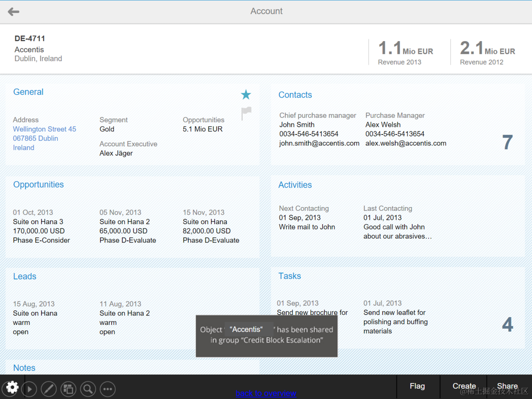This screenshot has height=399, width=532.
Task: Click the Flag button in footer
Action: pyautogui.click(x=417, y=387)
